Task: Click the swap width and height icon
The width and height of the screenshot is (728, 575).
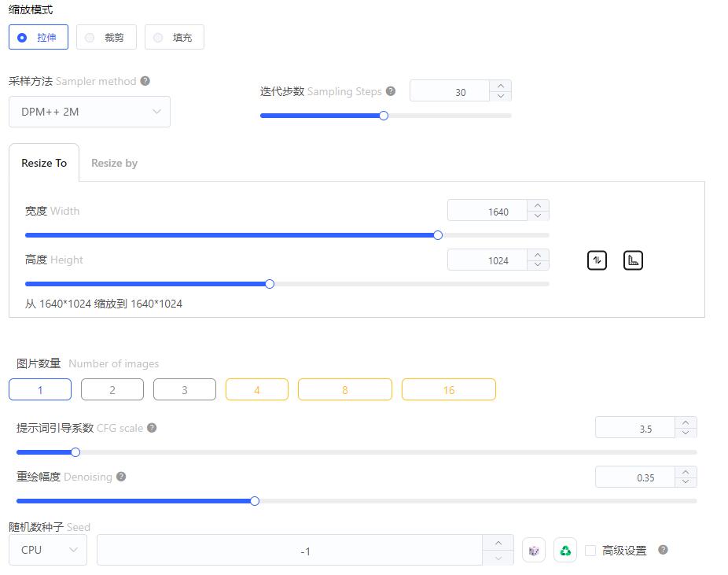Action: pos(597,260)
